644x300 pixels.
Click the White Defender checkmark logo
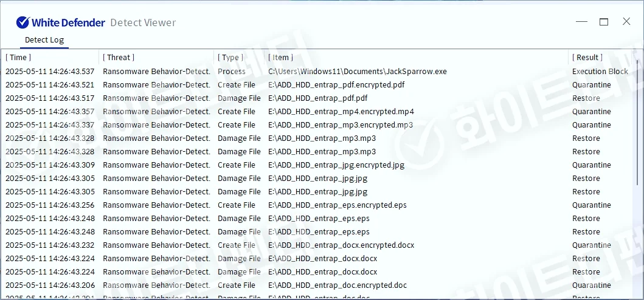coord(23,22)
